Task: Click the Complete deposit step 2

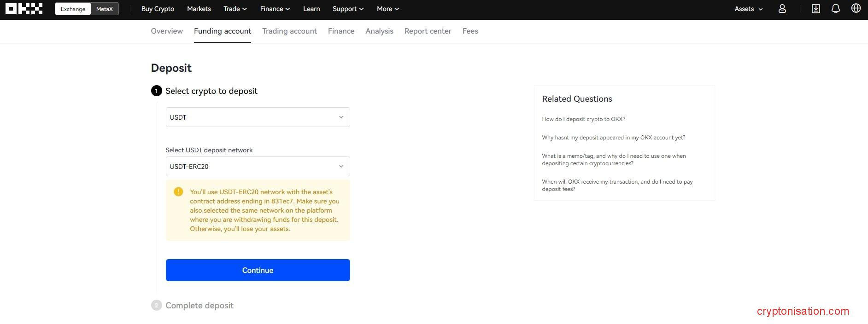Action: click(x=199, y=306)
